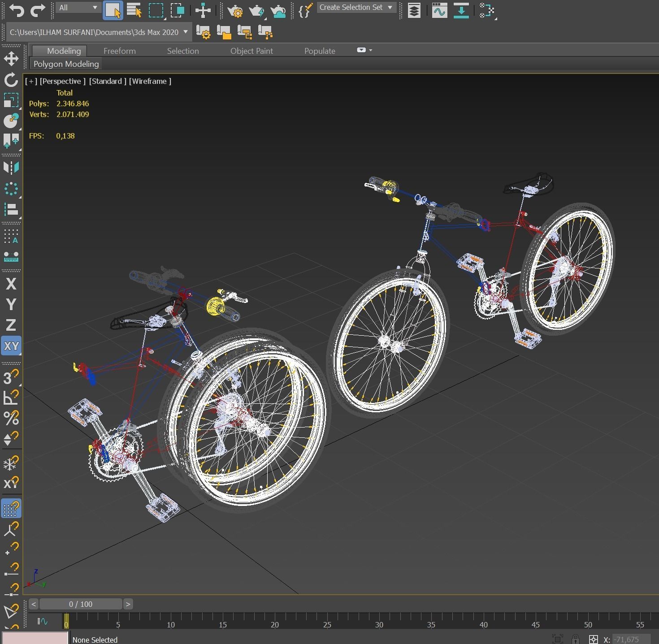The height and width of the screenshot is (644, 659).
Task: Click the Redo arrow icon
Action: tap(37, 10)
